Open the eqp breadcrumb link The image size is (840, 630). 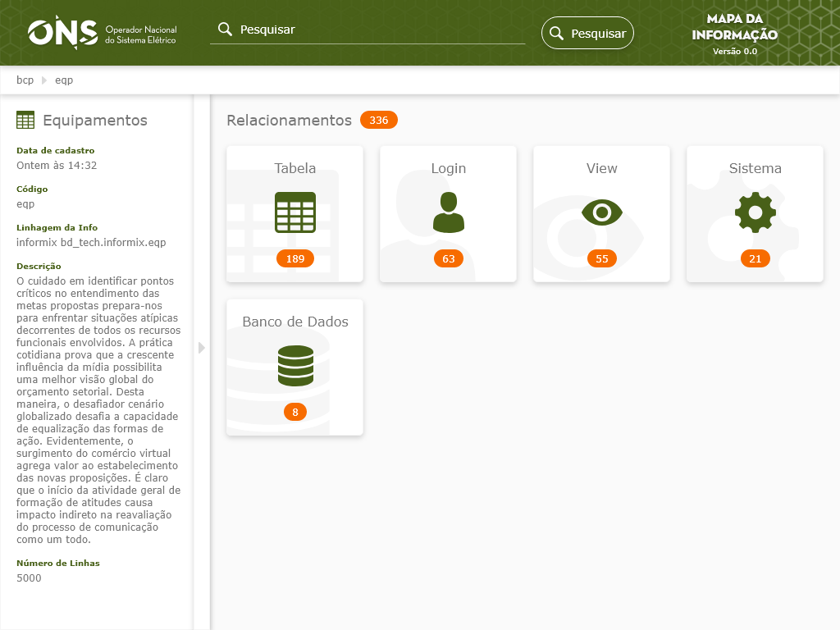(64, 80)
